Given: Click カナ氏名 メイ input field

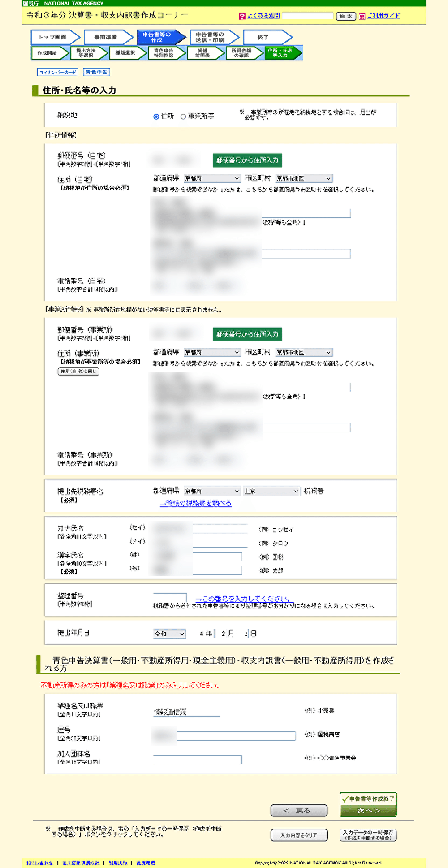Looking at the screenshot, I should point(200,543).
